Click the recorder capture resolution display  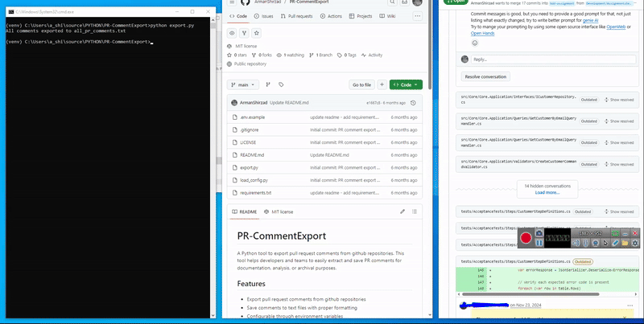coord(591,233)
